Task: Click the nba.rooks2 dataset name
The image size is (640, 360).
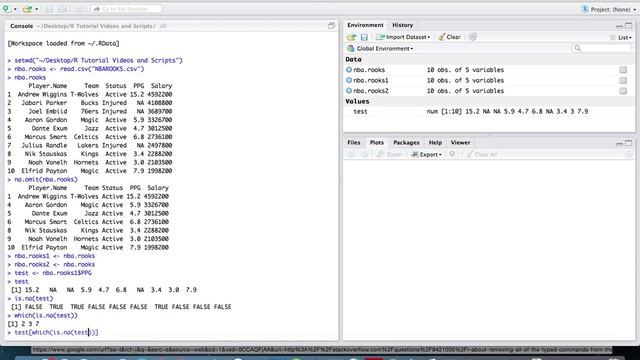Action: (x=371, y=91)
